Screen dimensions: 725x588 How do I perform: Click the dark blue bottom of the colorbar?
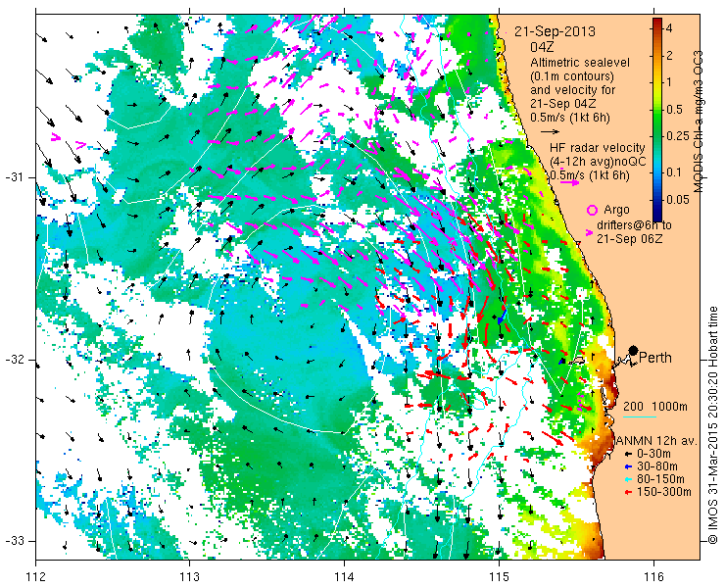pos(657,217)
